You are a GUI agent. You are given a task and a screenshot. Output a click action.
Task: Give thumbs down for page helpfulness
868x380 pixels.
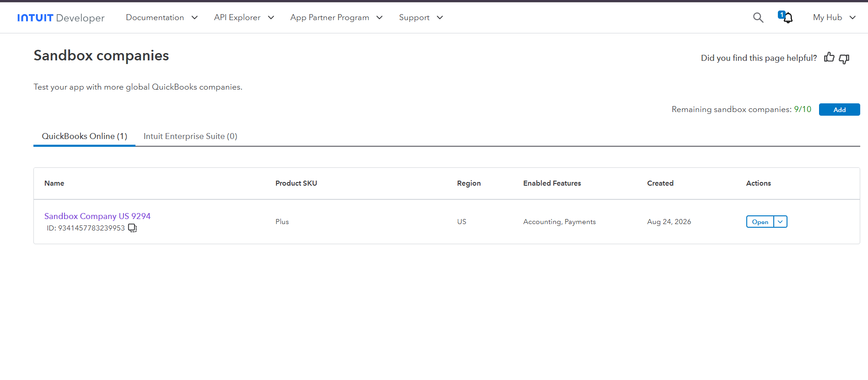[x=844, y=59]
